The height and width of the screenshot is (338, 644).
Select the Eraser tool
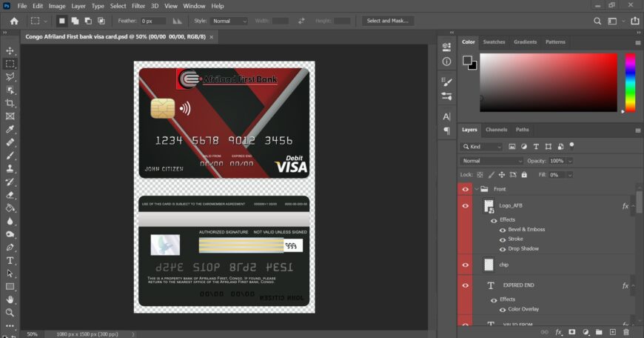tap(10, 195)
